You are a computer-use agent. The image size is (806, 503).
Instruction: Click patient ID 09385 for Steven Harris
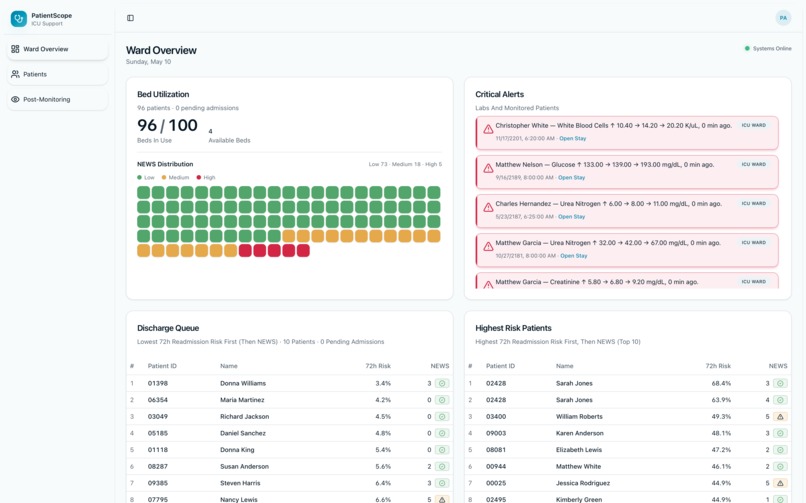(x=158, y=483)
